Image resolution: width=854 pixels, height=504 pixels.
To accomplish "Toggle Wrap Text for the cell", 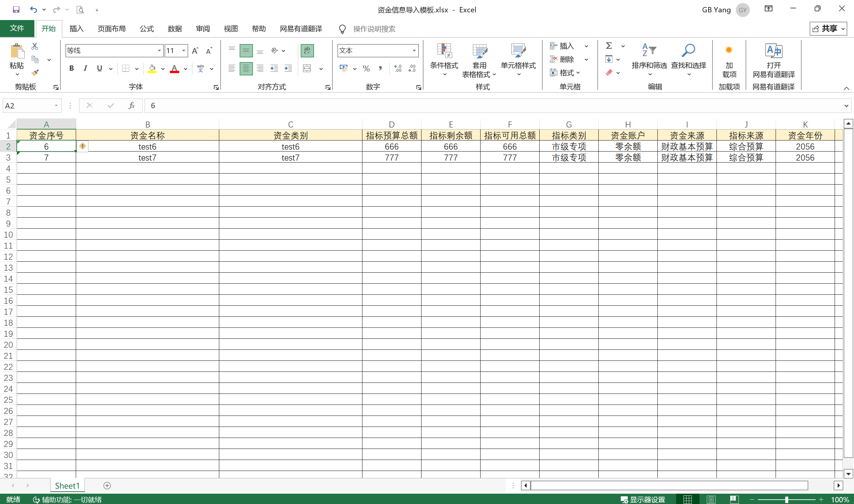I will point(307,51).
